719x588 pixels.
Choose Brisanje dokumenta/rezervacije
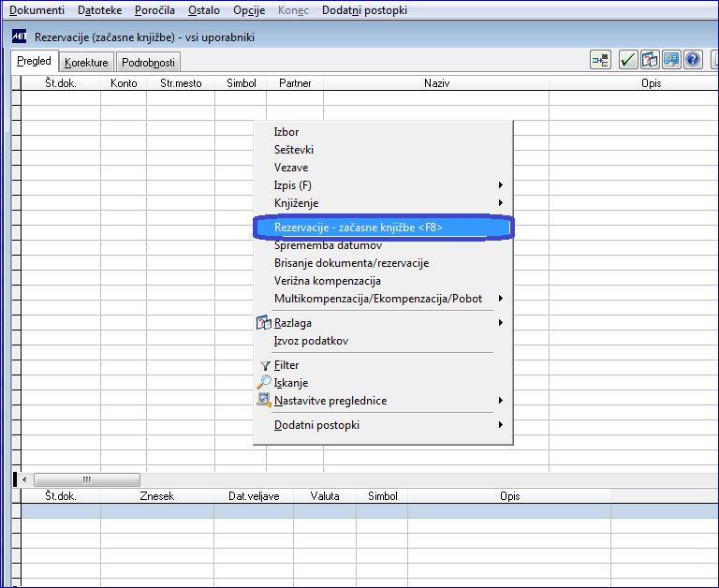[x=351, y=263]
